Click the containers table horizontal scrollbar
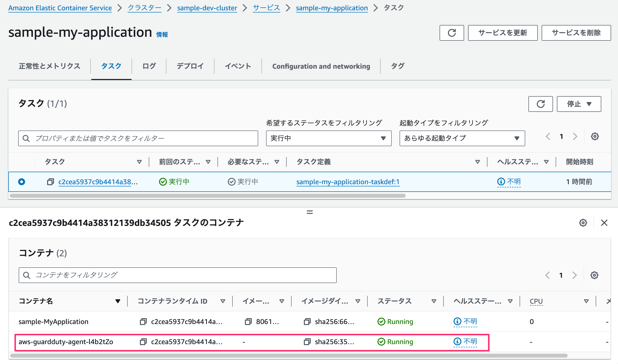This screenshot has width=618, height=364. point(289,356)
